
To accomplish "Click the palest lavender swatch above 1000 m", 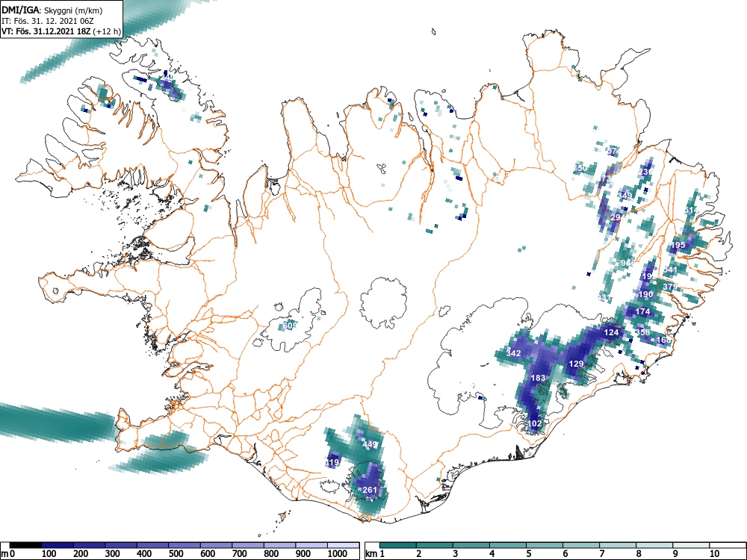I will 344,545.
